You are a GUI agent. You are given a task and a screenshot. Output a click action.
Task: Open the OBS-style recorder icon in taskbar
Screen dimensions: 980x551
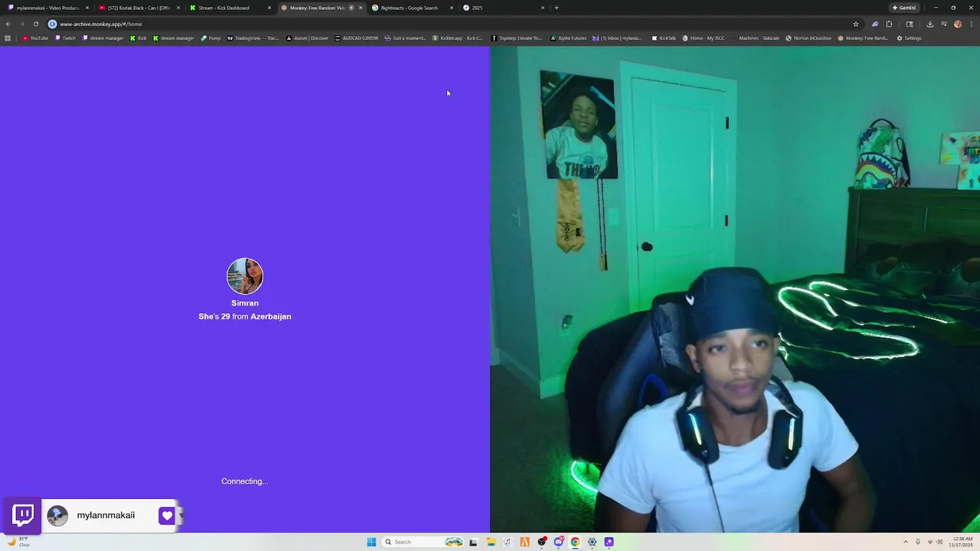tap(542, 542)
